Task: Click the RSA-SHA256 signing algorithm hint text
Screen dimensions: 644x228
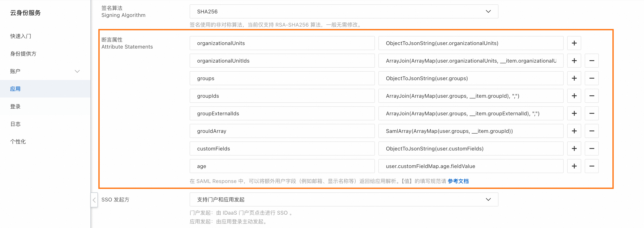Action: coord(276,25)
